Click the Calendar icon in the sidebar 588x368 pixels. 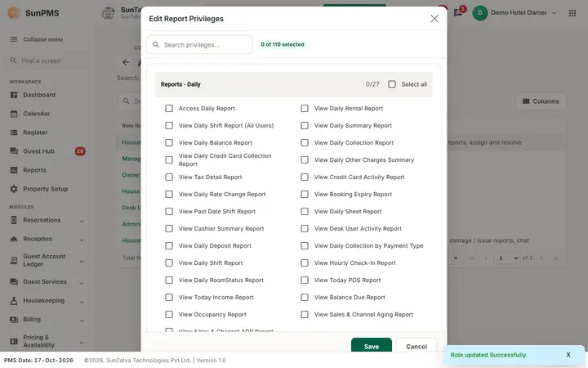(x=14, y=114)
